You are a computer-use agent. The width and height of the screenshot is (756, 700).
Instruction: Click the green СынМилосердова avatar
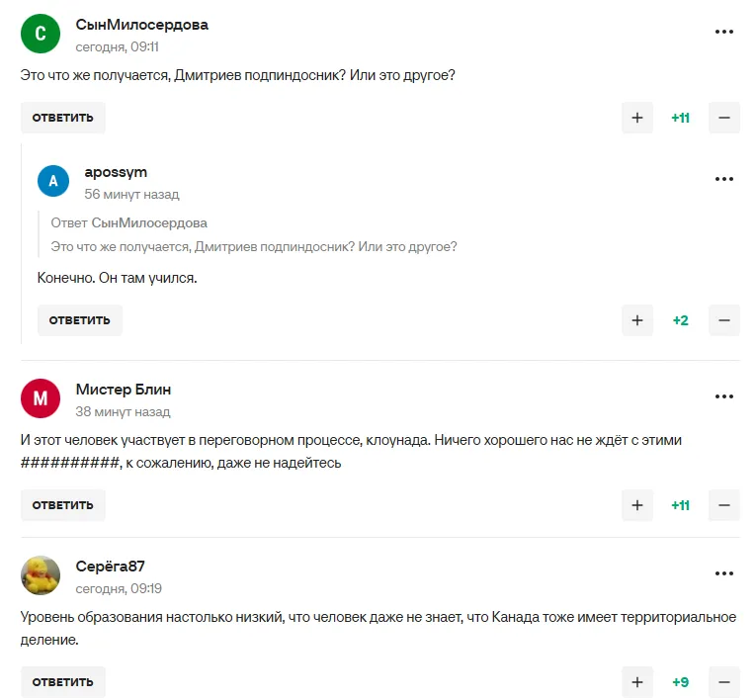pos(41,33)
